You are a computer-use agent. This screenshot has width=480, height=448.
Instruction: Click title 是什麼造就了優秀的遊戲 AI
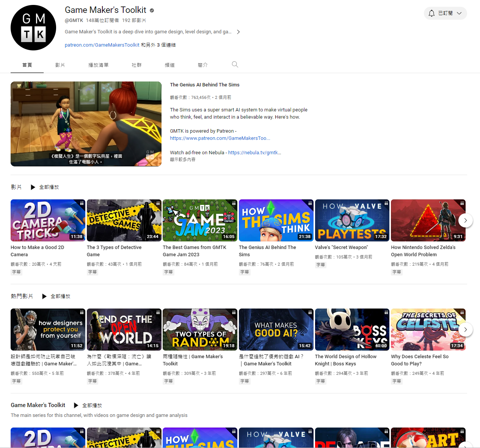pyautogui.click(x=271, y=360)
